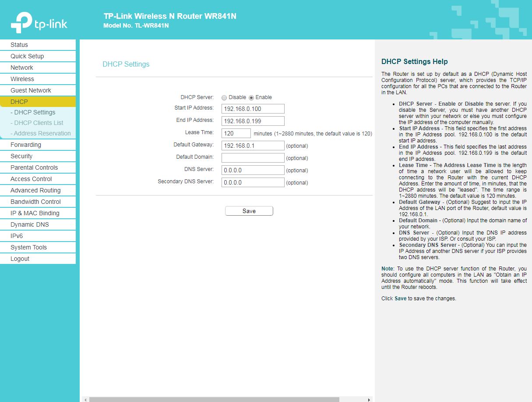
Task: Click the End IP Address field
Action: 253,121
